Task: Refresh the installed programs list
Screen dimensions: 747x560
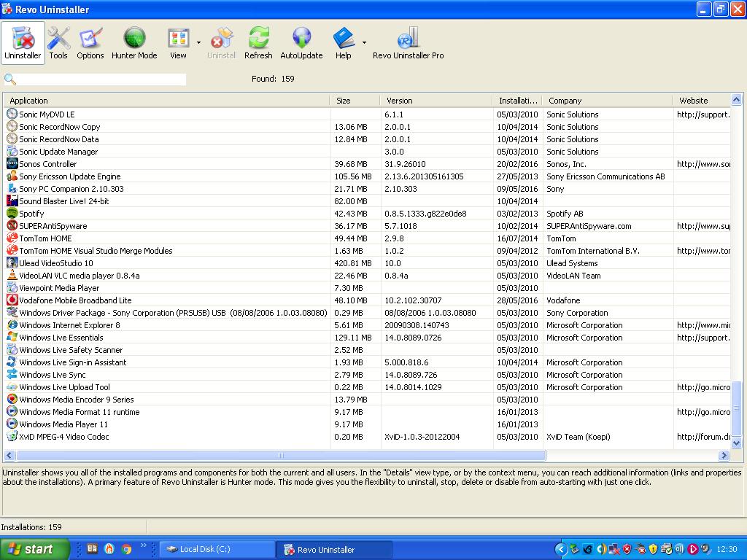Action: click(x=258, y=43)
